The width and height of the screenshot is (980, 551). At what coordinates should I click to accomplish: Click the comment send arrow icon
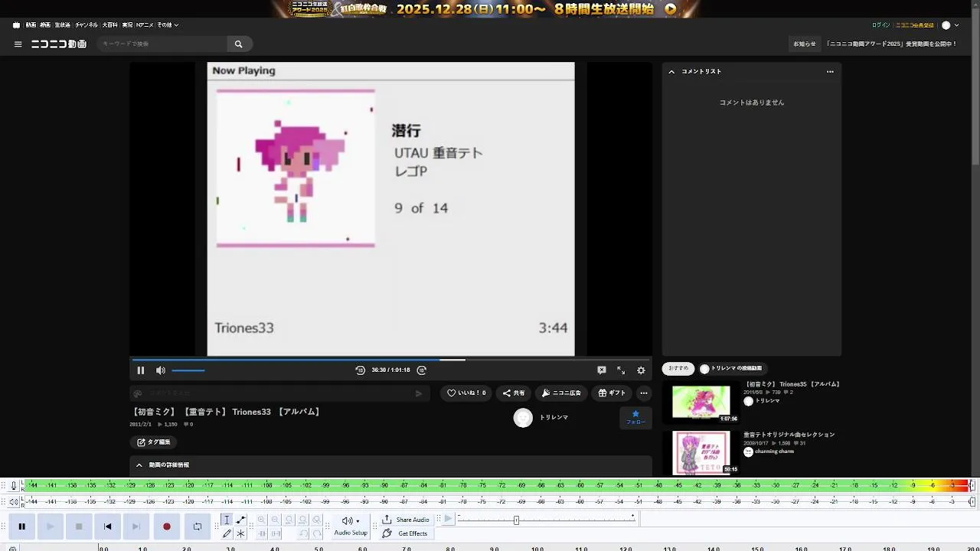coord(419,393)
